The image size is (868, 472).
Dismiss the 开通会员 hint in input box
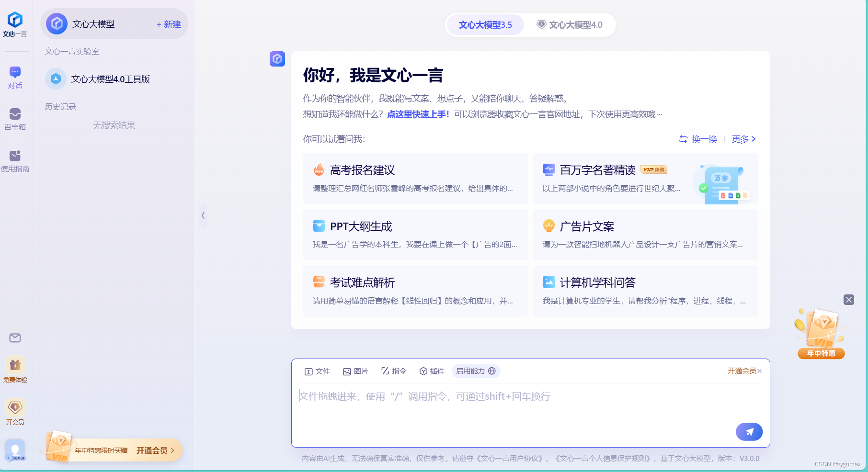pos(760,371)
